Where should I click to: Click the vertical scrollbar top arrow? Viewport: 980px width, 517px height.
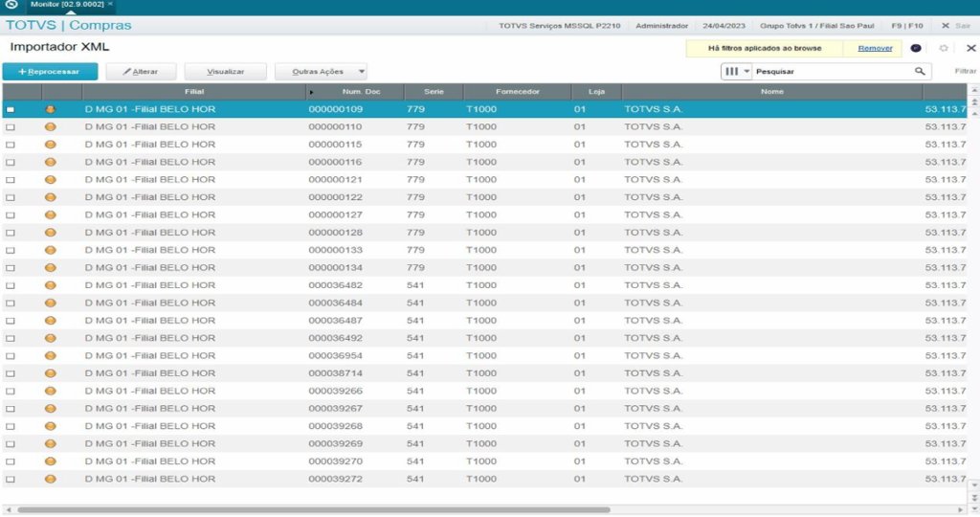[974, 91]
